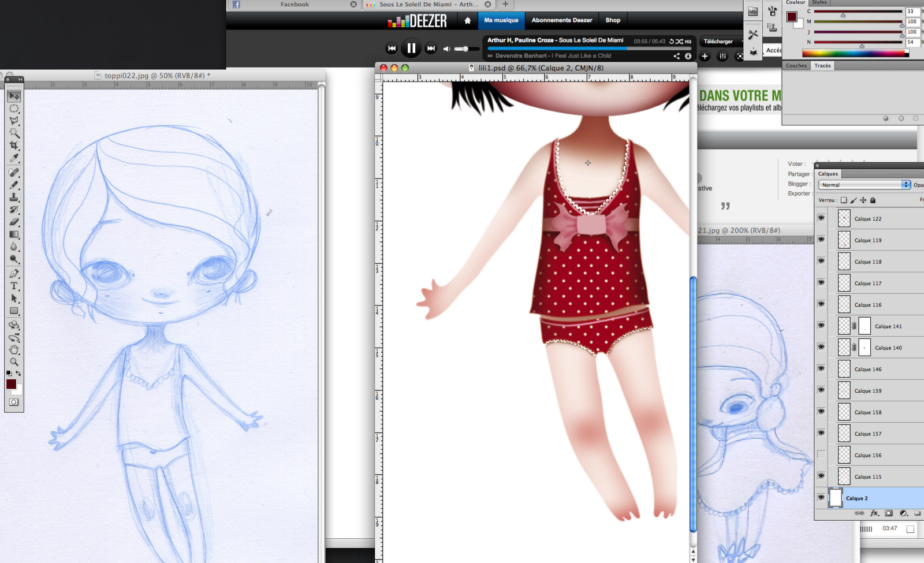This screenshot has width=924, height=563.
Task: Select the Rectangle shape tool
Action: [14, 311]
